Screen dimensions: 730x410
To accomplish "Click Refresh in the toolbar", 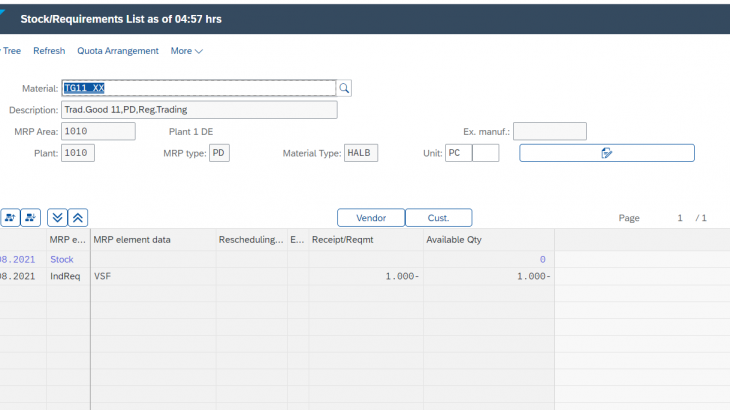I will pyautogui.click(x=49, y=51).
